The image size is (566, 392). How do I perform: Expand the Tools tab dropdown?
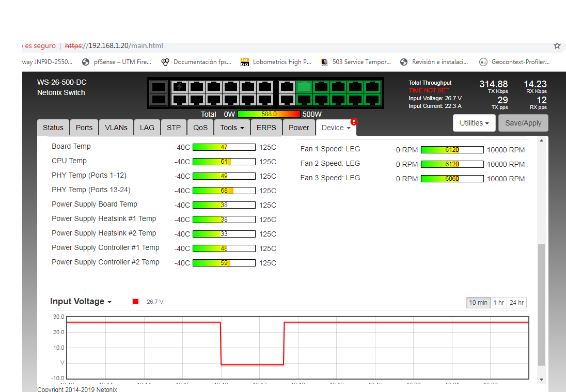(232, 128)
